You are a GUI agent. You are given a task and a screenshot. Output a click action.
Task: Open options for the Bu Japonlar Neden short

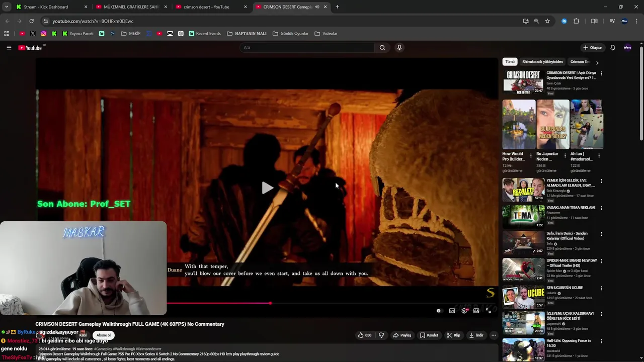click(x=565, y=155)
